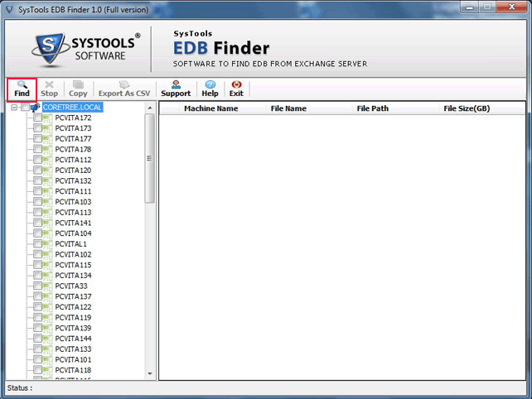Close the EDB Finder window
Screen dimensions: 532x399
click(x=511, y=7)
